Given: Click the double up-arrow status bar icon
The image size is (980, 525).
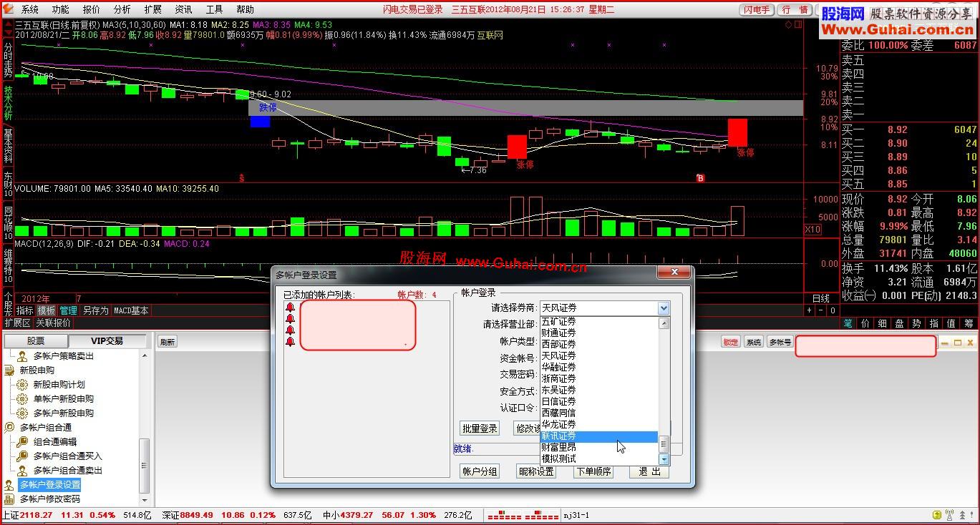Looking at the screenshot, I should point(962,515).
